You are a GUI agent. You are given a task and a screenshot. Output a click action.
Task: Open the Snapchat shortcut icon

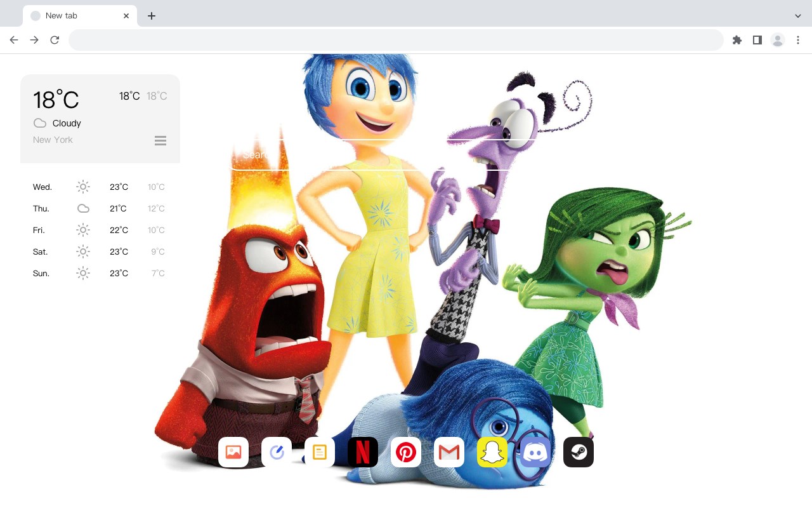[x=492, y=452]
